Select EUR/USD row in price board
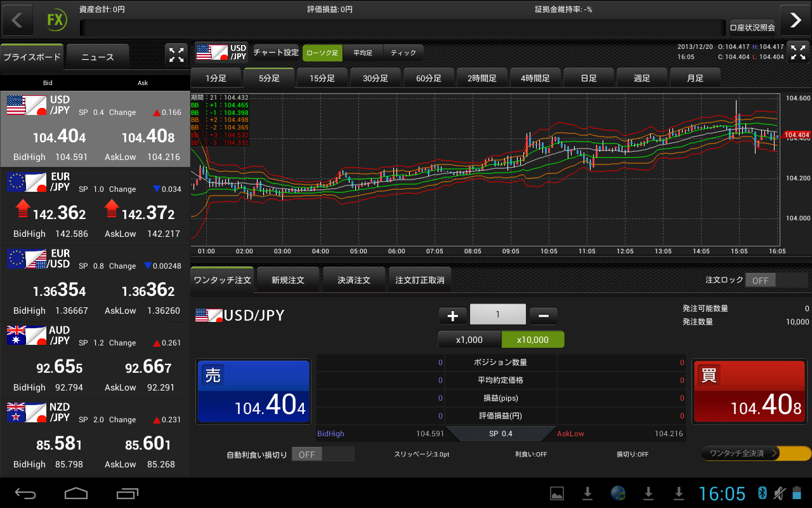 (x=95, y=283)
